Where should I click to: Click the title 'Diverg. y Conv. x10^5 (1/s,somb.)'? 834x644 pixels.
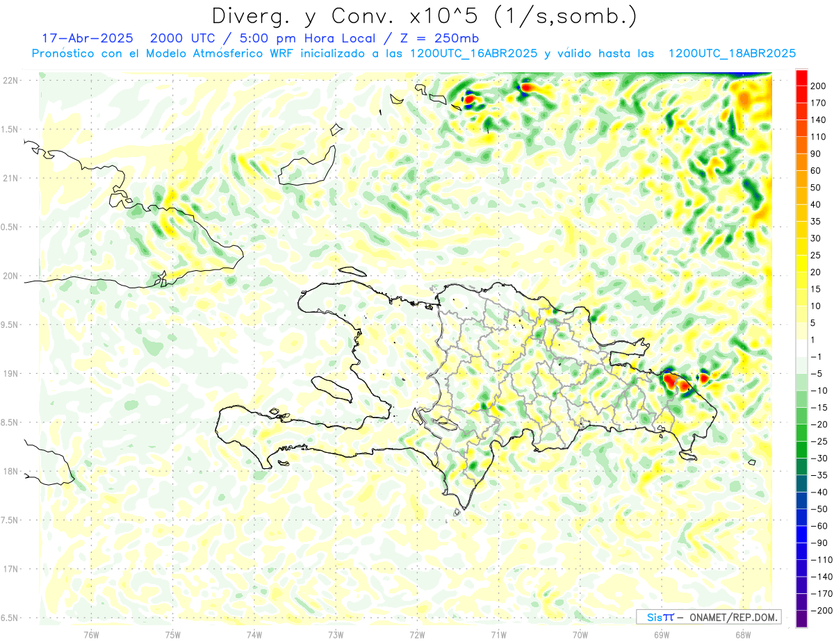pos(424,16)
